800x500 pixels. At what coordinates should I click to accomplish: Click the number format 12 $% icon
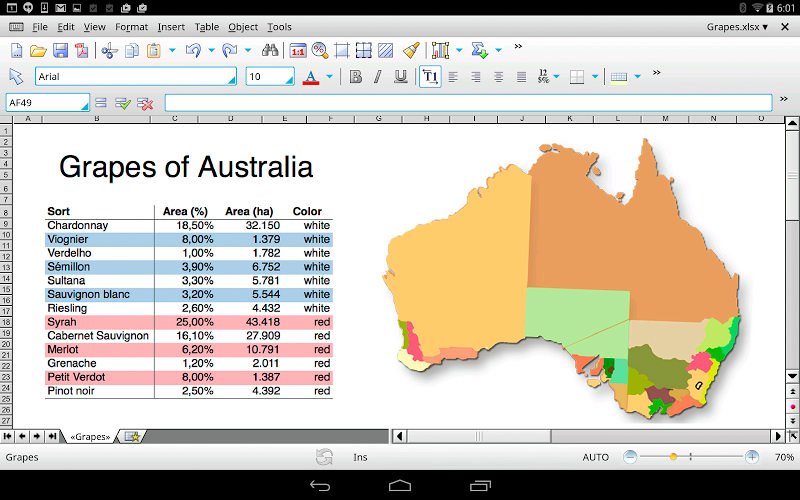543,77
